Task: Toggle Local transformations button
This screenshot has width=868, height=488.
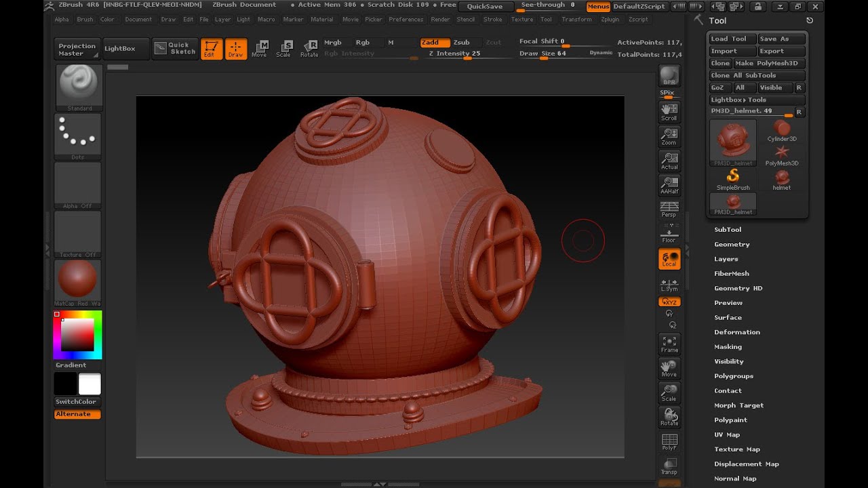Action: (669, 258)
